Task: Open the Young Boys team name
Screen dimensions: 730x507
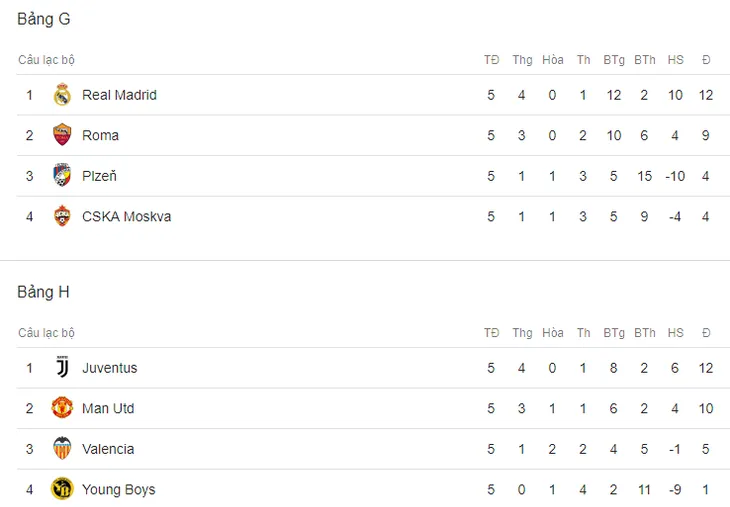Action: tap(119, 489)
